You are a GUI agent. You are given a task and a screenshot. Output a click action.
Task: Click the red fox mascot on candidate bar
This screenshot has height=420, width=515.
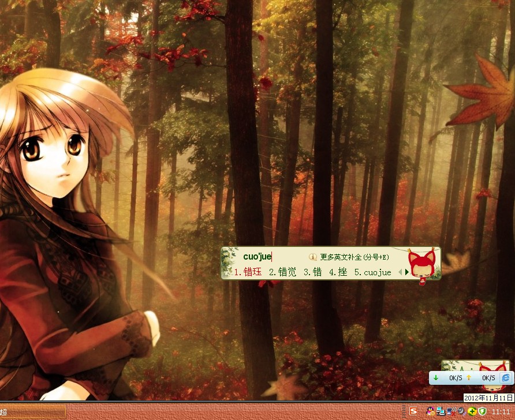pyautogui.click(x=421, y=266)
